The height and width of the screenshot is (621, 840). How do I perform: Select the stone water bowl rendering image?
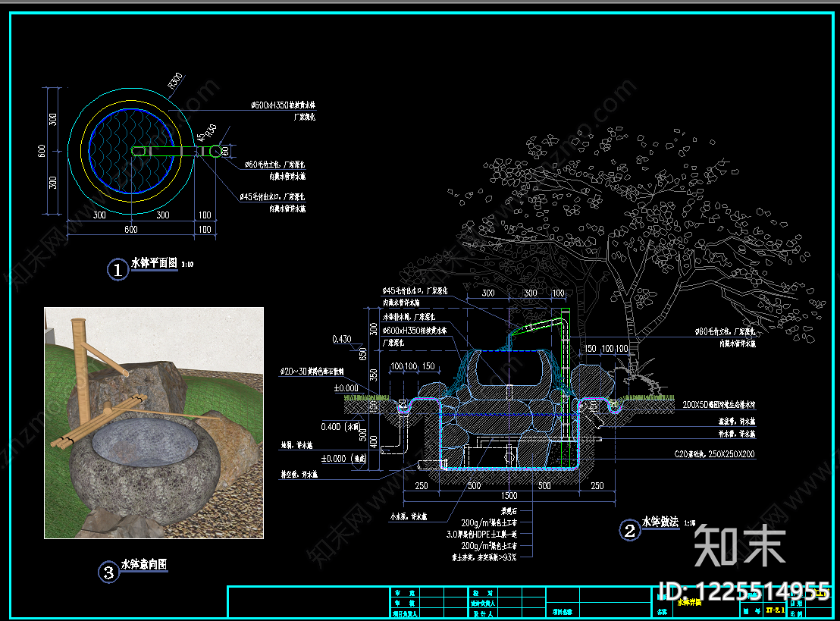pos(154,423)
